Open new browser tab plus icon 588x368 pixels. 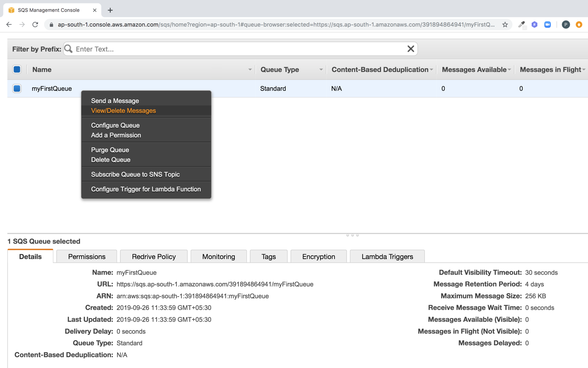click(110, 10)
